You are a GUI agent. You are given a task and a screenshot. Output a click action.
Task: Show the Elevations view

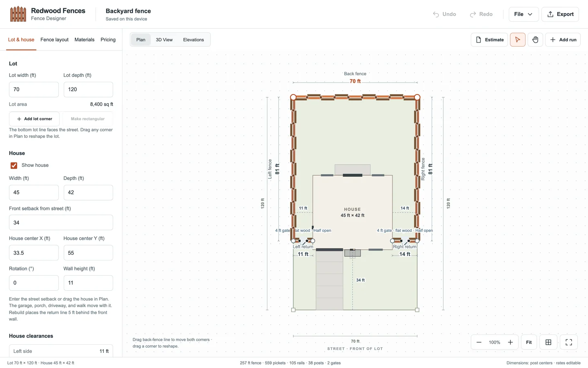194,40
